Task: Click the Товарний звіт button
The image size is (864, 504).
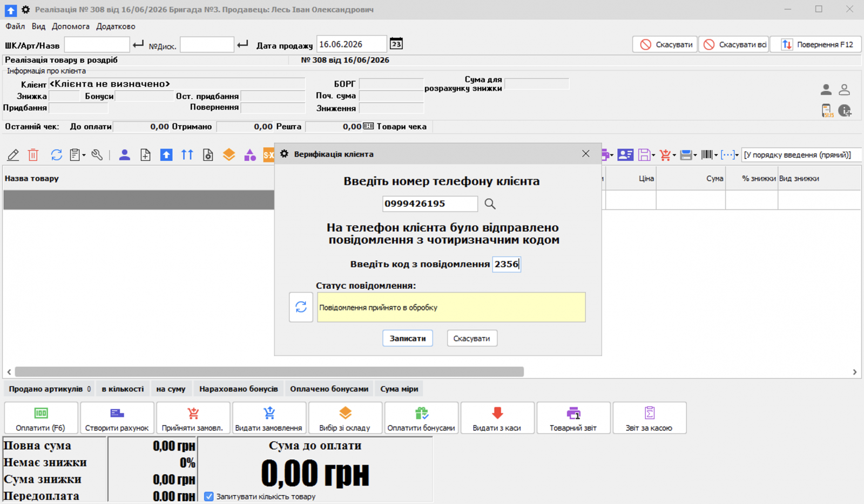Action: click(x=573, y=418)
